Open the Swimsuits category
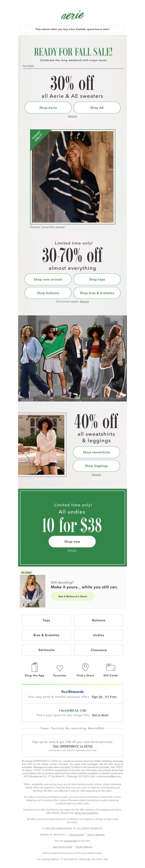The width and height of the screenshot is (145, 868). click(46, 650)
